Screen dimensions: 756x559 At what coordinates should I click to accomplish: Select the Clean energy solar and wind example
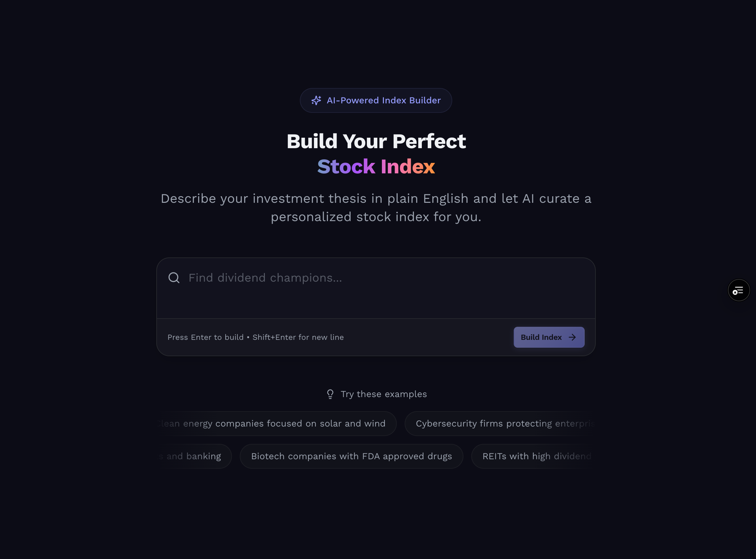click(277, 424)
